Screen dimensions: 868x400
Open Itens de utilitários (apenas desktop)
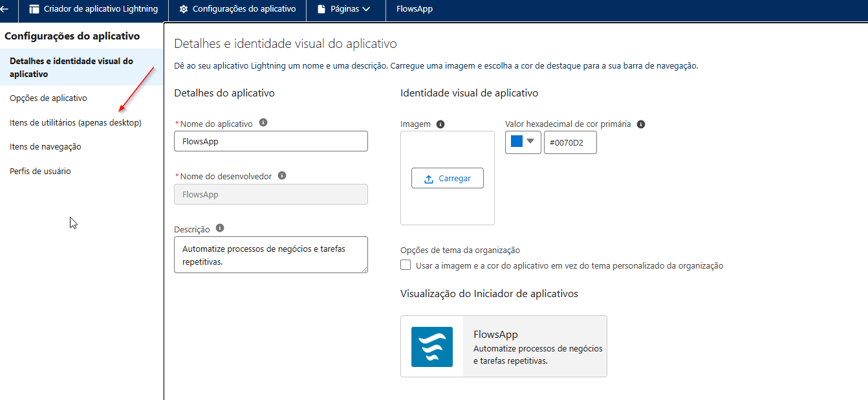(x=76, y=122)
